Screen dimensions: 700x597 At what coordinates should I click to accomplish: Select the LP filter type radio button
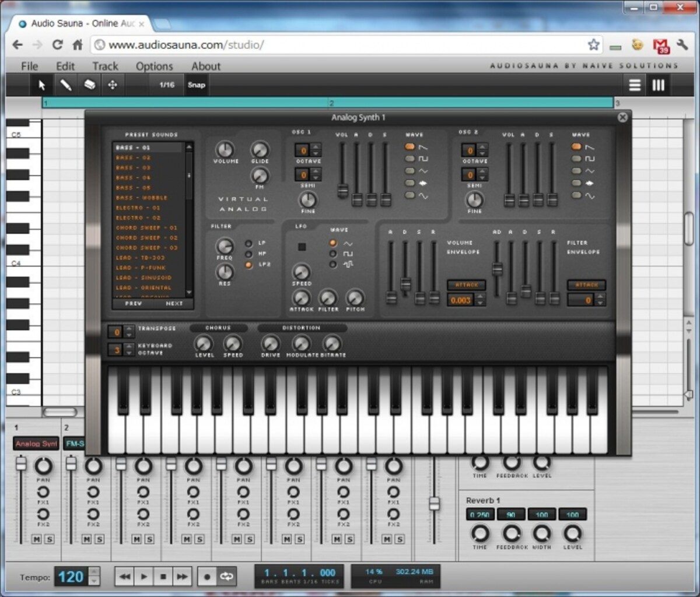249,243
